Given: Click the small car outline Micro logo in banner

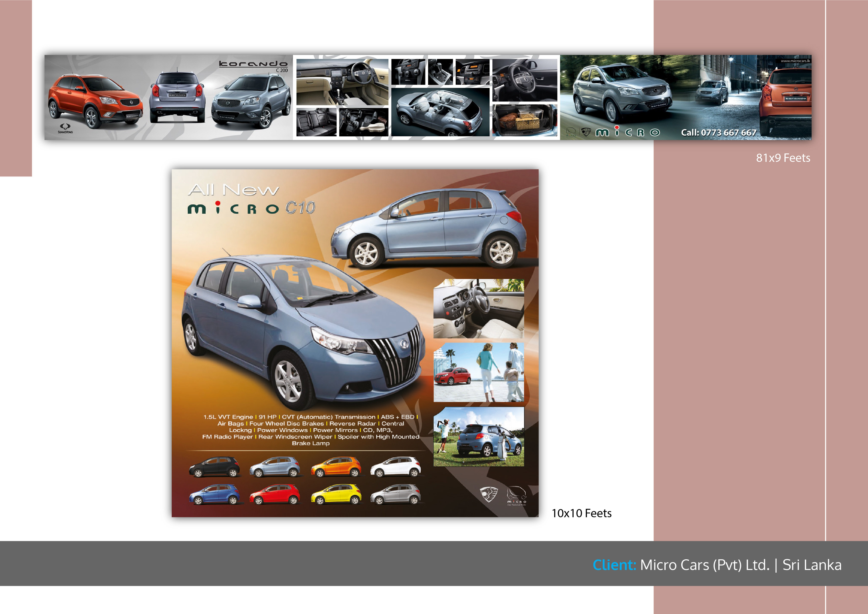Looking at the screenshot, I should point(571,132).
